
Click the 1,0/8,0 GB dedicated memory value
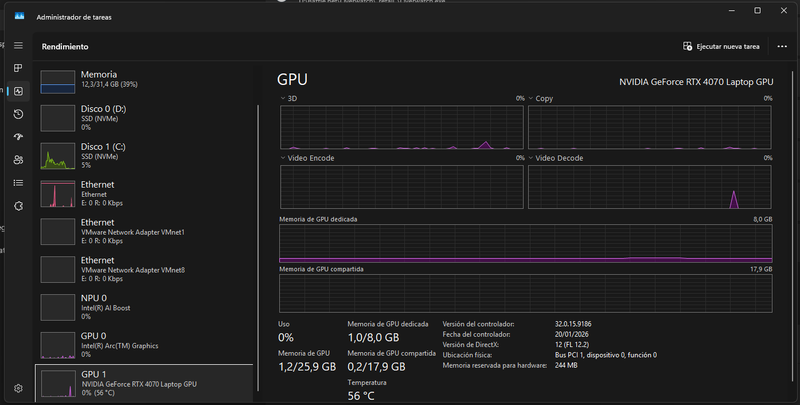[373, 338]
